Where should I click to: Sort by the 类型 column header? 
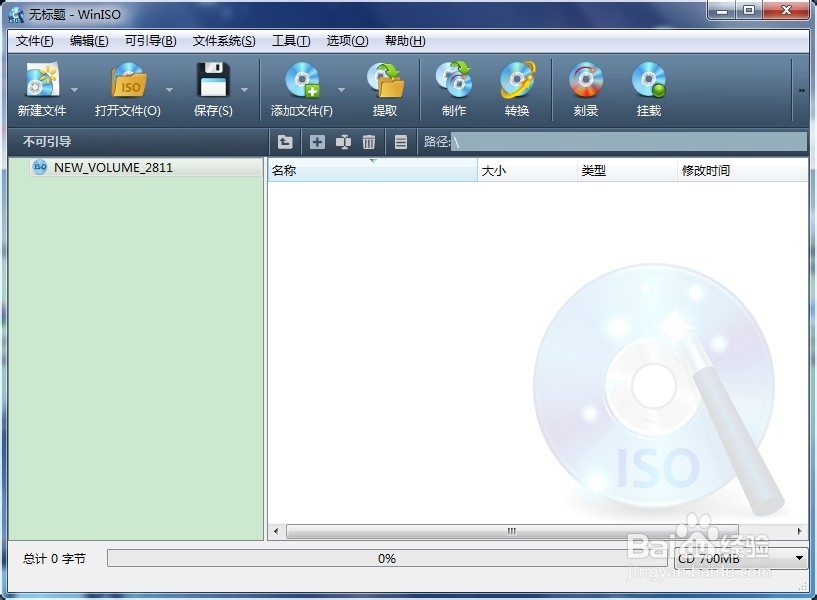click(x=627, y=170)
